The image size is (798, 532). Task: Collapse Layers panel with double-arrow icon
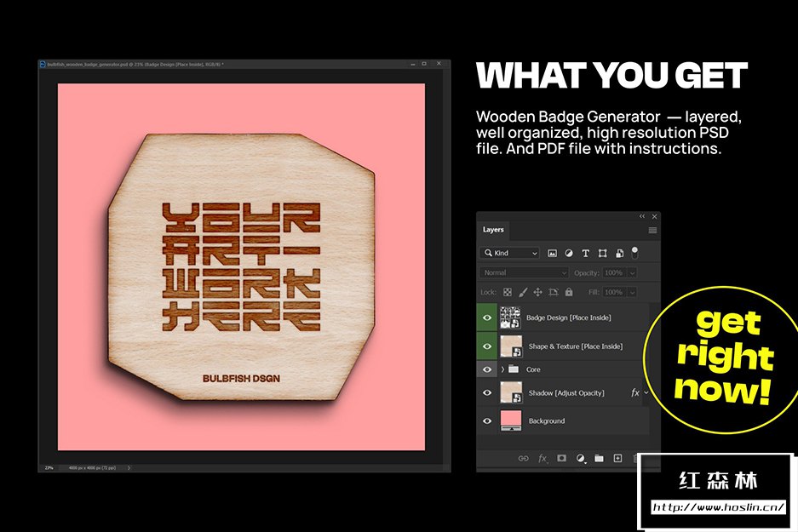click(642, 217)
